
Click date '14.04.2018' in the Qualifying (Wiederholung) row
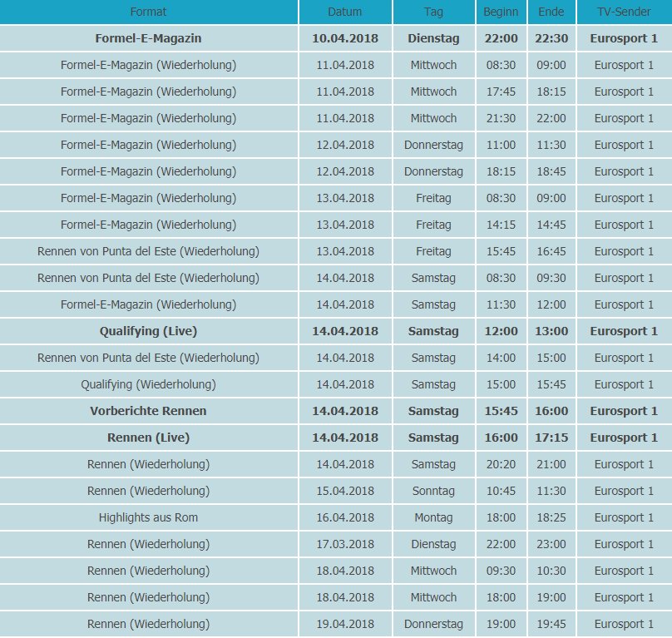click(345, 384)
